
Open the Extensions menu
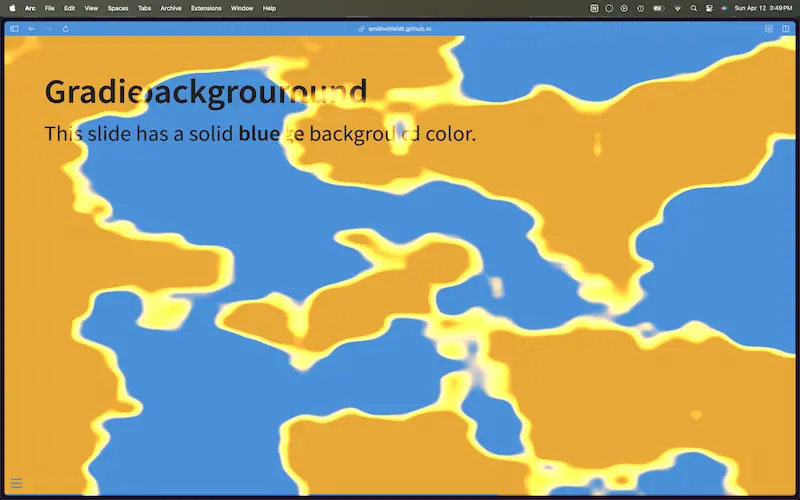coord(206,8)
